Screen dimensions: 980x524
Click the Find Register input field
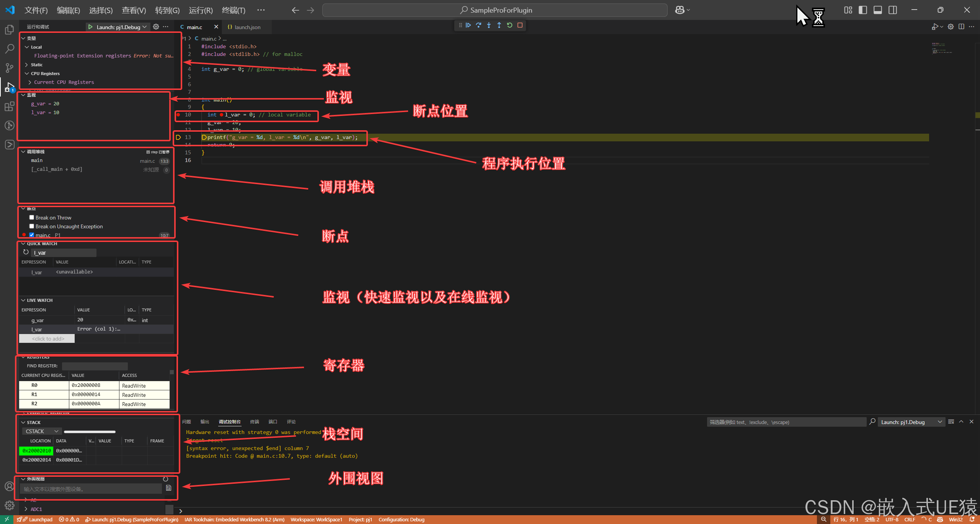coord(95,366)
